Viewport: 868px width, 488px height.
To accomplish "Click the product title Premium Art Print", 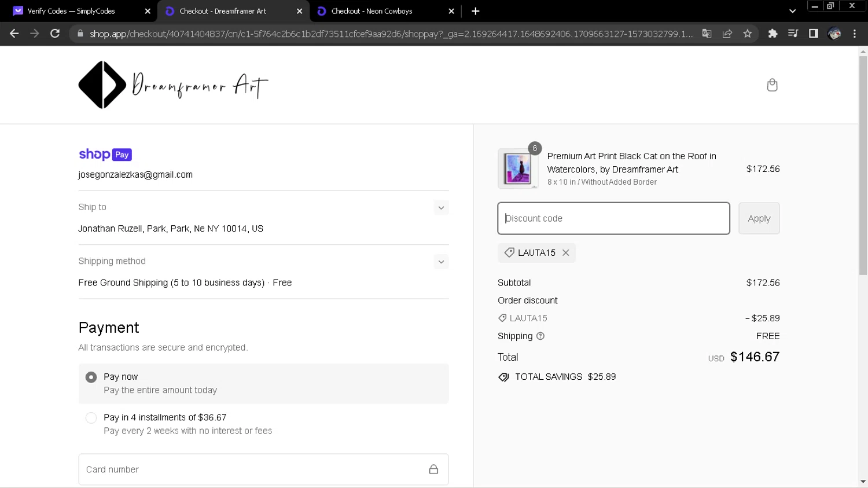I will [x=632, y=163].
